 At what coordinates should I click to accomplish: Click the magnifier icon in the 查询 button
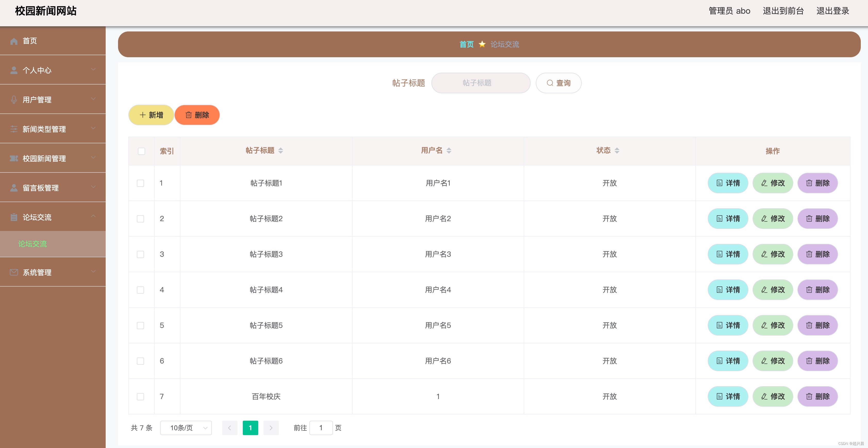tap(550, 83)
